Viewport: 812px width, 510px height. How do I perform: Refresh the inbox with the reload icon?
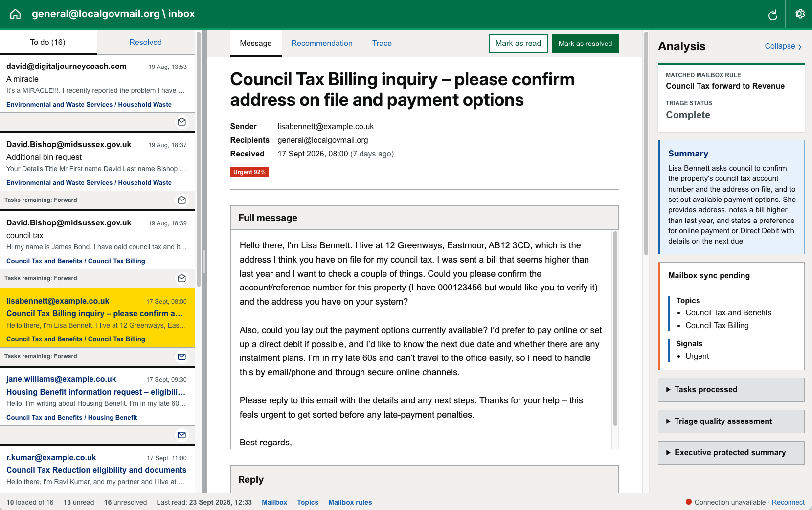(772, 14)
